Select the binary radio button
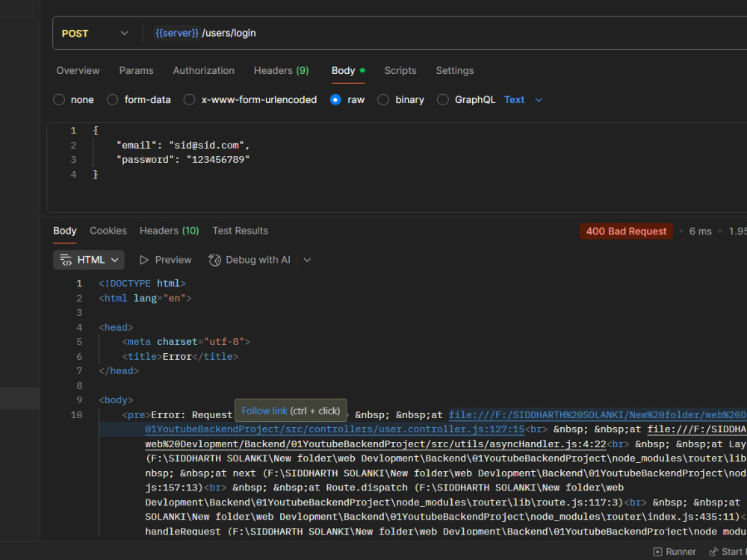 [x=383, y=99]
